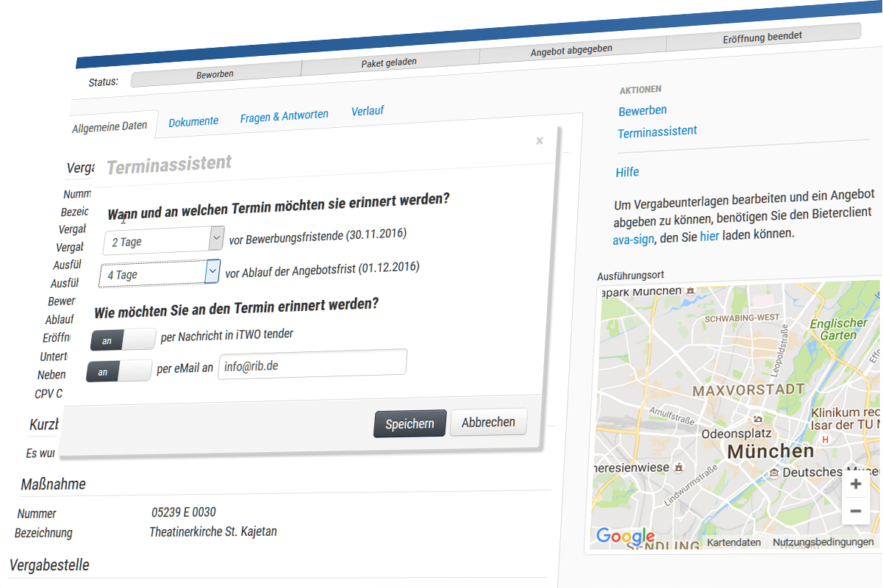This screenshot has height=588, width=883.
Task: Switch to the Allgemeine Daten tab
Action: click(x=110, y=126)
